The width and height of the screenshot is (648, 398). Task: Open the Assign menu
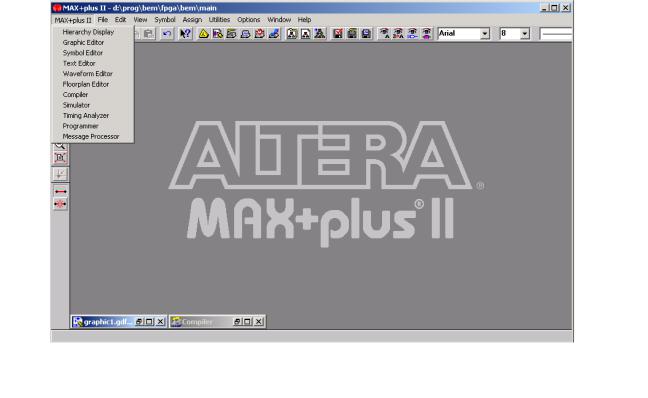pyautogui.click(x=192, y=19)
